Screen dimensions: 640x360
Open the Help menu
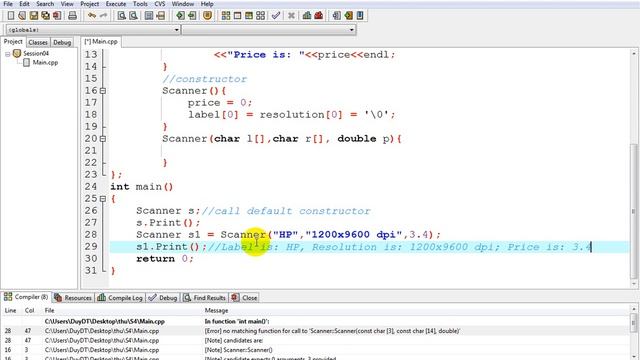[207, 4]
